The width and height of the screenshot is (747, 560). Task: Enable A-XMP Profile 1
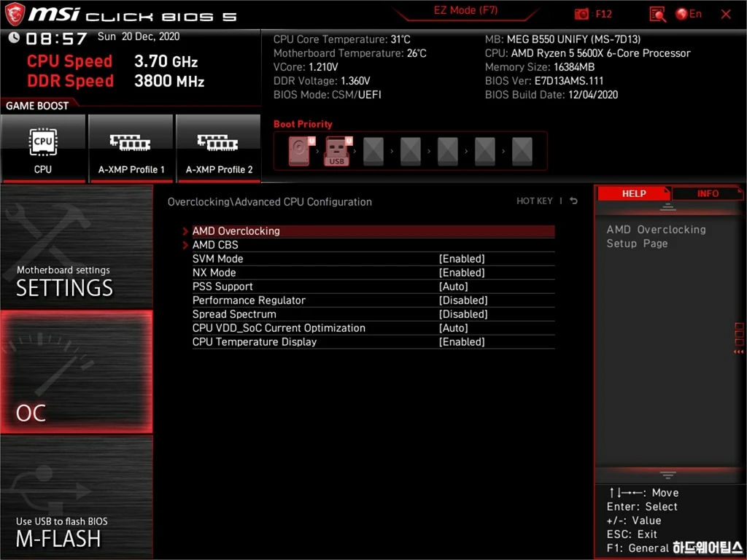point(131,148)
